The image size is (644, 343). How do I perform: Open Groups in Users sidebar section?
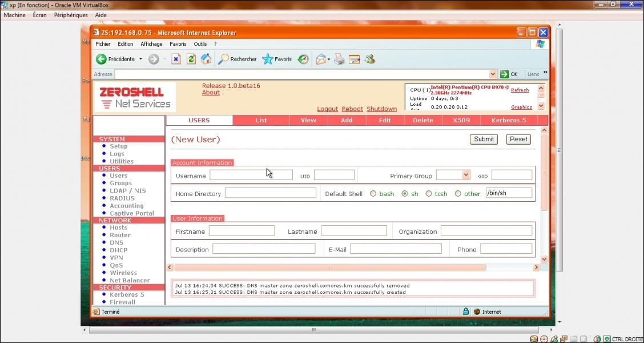[x=121, y=183]
